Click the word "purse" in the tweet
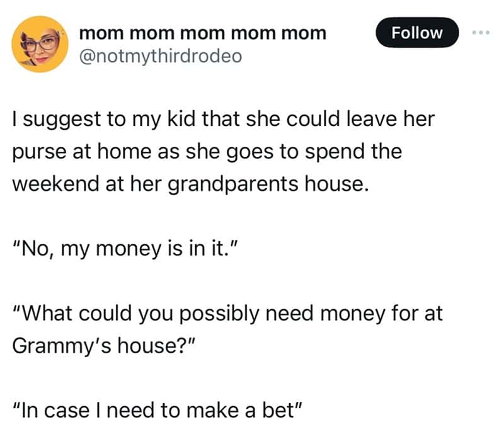504x444 pixels. click(x=39, y=153)
